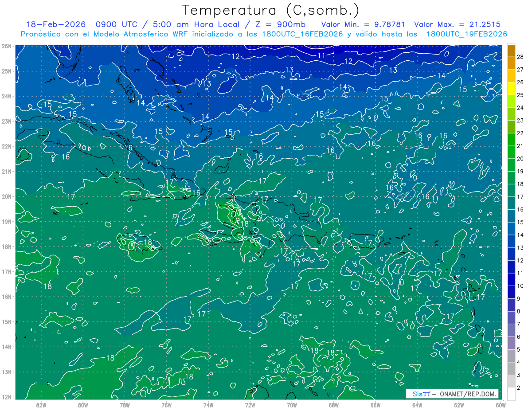
Task: Click the '78W' longitude axis label
Action: point(125,404)
